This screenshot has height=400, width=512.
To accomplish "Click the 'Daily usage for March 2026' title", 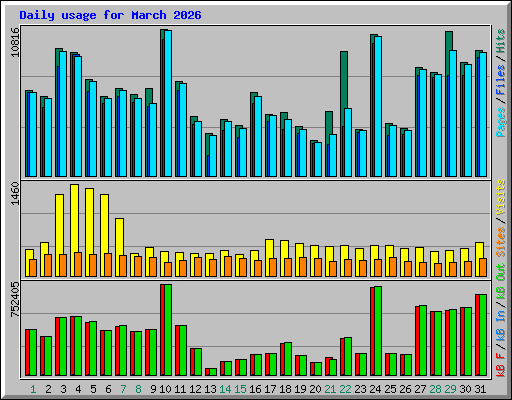I will click(x=110, y=15).
